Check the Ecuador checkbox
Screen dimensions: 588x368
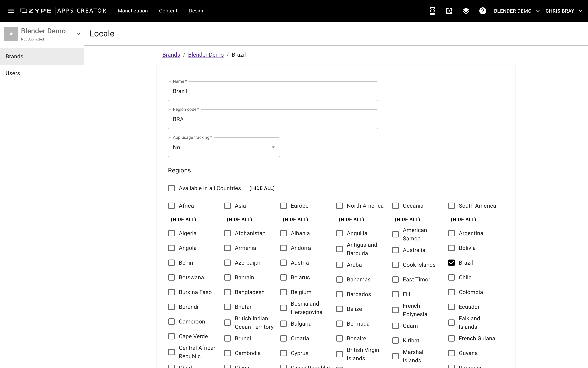(451, 307)
